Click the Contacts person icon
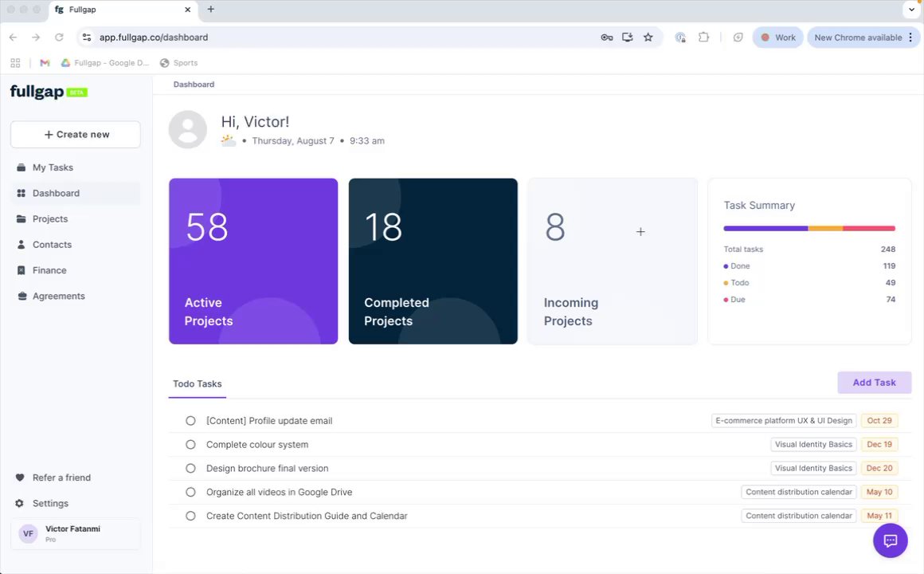This screenshot has width=924, height=574. (22, 244)
